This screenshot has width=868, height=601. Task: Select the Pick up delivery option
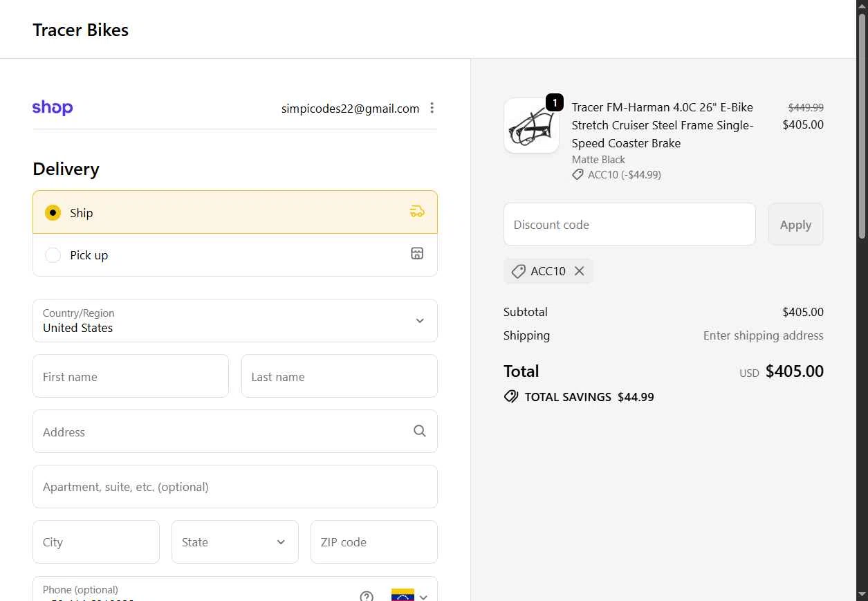pyautogui.click(x=235, y=255)
